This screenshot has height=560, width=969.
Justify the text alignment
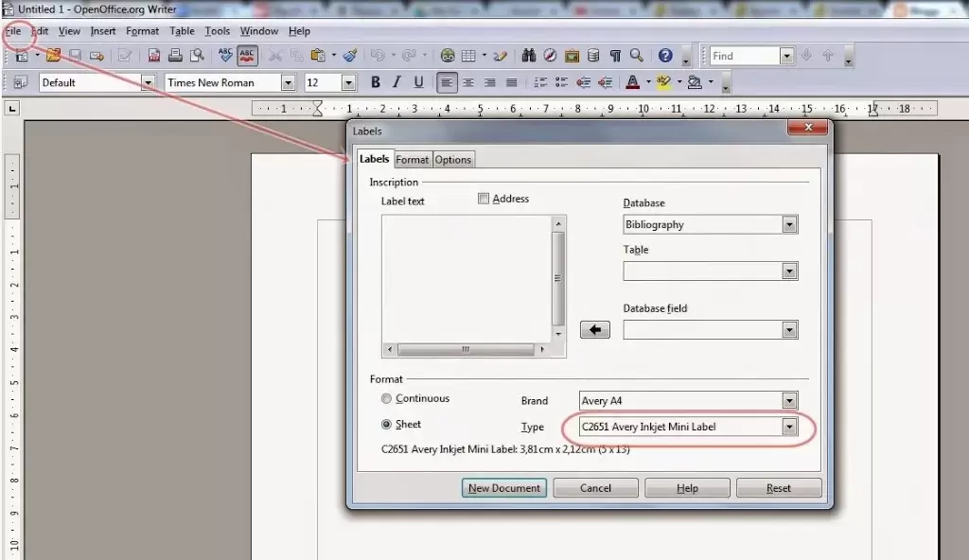(x=512, y=82)
